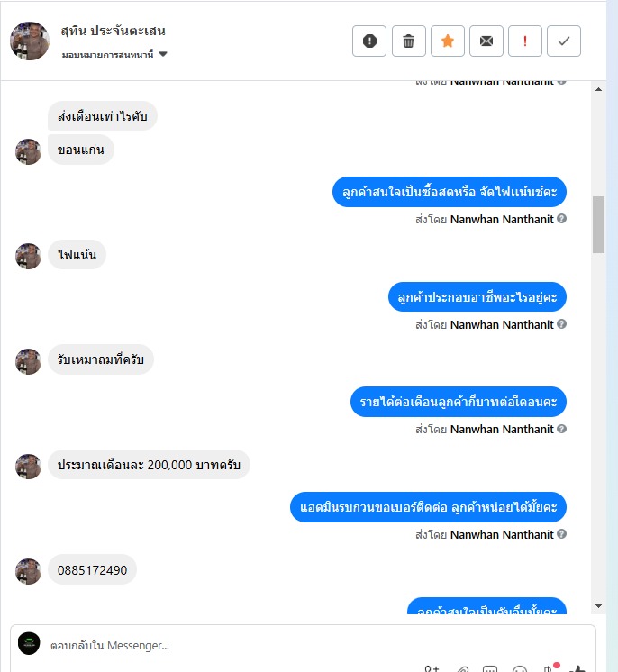Click the chat scrollbar thumb

(x=599, y=224)
